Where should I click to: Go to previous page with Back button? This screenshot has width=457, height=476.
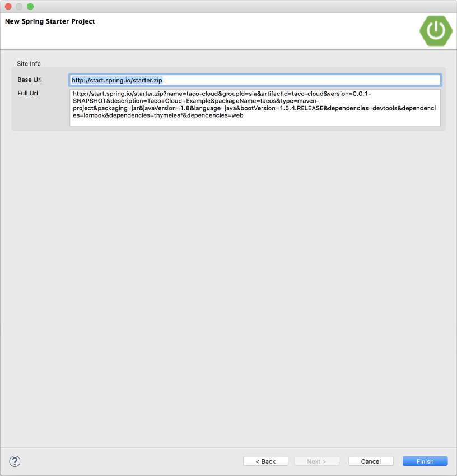point(265,461)
